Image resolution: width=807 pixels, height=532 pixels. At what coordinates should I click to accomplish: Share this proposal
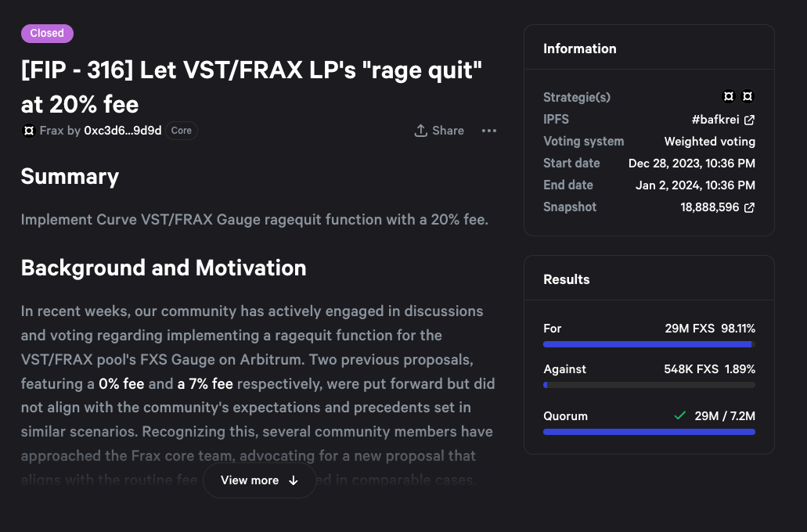(439, 131)
